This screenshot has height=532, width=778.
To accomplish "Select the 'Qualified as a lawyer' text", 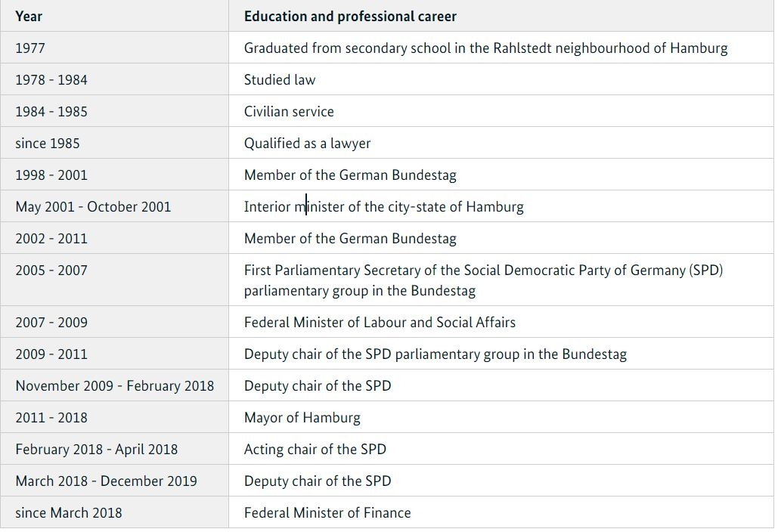I will point(307,144).
